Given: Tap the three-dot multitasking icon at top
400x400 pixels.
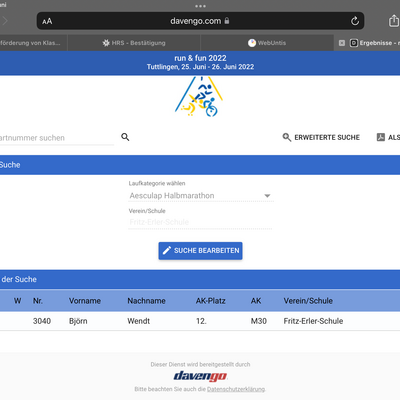Looking at the screenshot, I should coord(200,6).
